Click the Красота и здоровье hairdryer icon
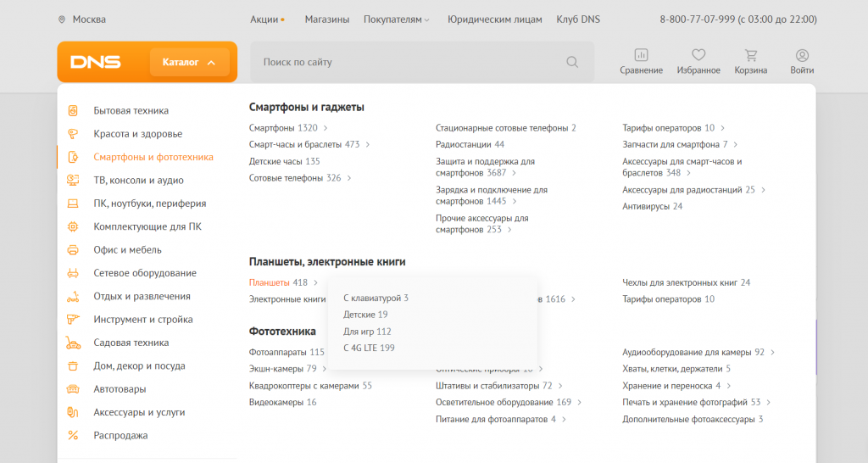This screenshot has height=463, width=868. [x=73, y=133]
